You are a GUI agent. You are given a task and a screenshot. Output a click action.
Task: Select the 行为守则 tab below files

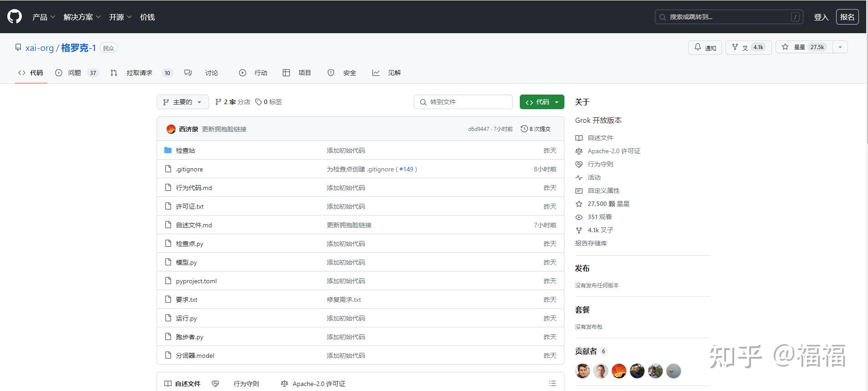[x=235, y=384]
